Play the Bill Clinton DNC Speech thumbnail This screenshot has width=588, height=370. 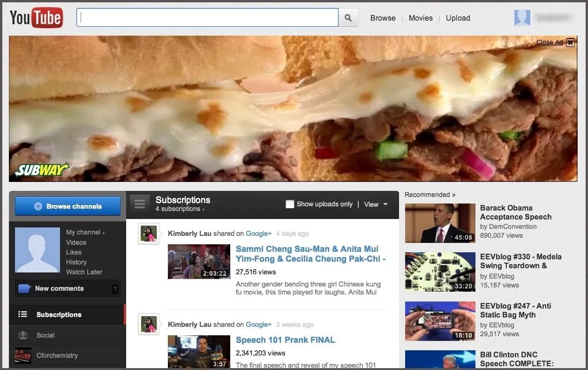click(440, 360)
